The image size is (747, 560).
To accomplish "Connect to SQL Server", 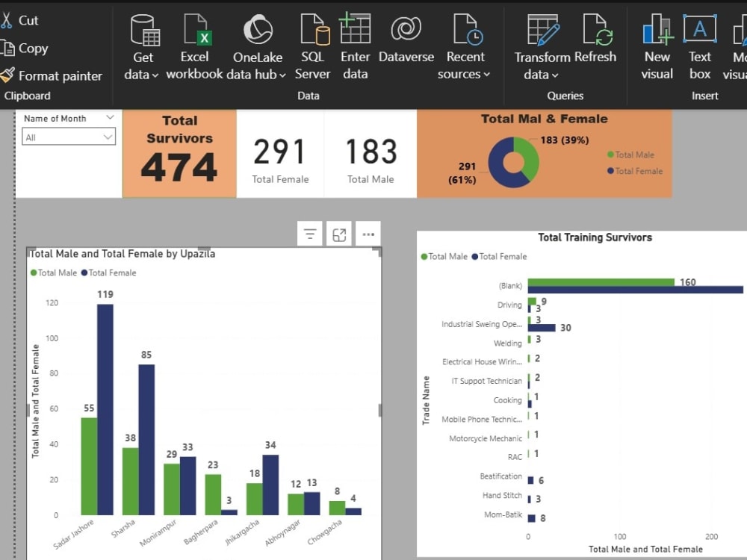I will (x=312, y=47).
